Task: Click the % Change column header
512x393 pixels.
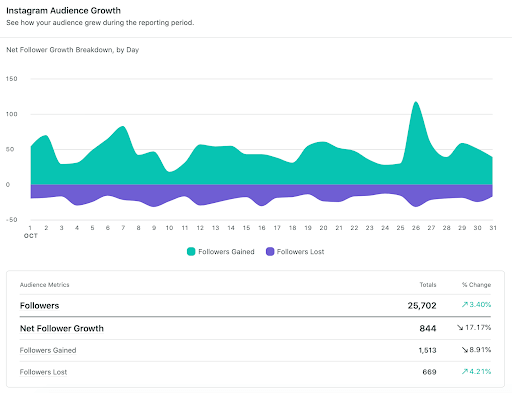Action: pyautogui.click(x=476, y=285)
